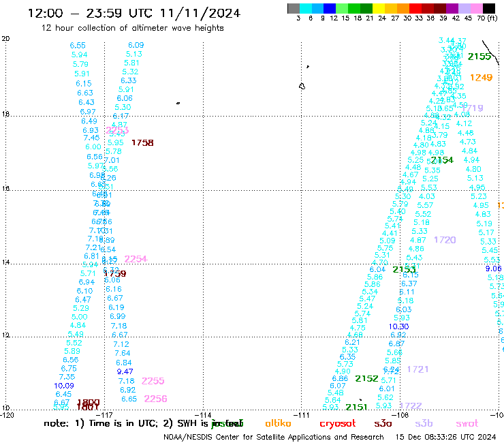Image resolution: width=504 pixels, height=443 pixels.
Task: Click the wave height value 4.12
Action: coord(464,123)
